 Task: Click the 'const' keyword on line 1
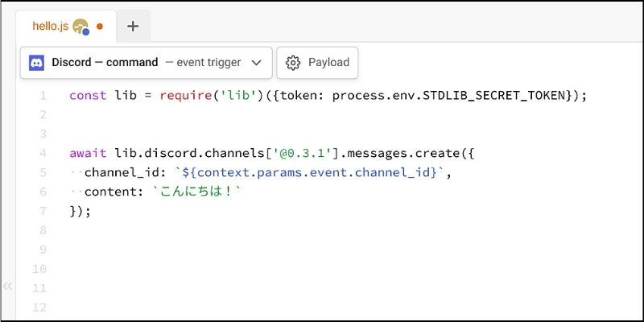coord(88,96)
